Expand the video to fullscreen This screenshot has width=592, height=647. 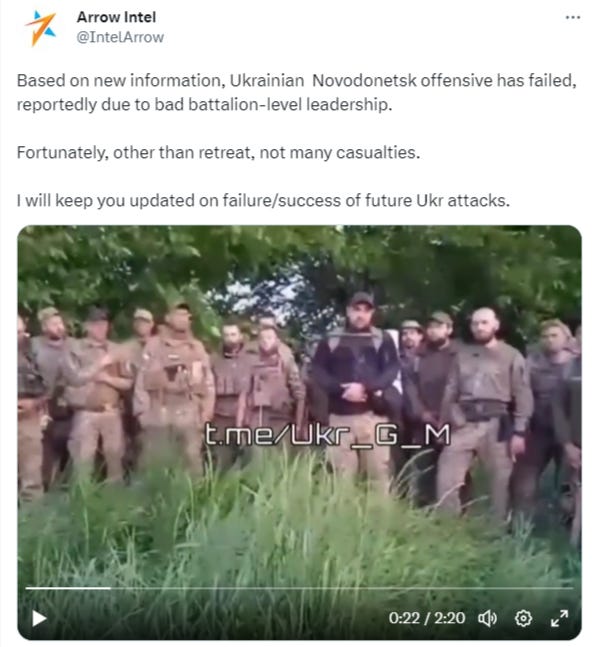point(559,619)
